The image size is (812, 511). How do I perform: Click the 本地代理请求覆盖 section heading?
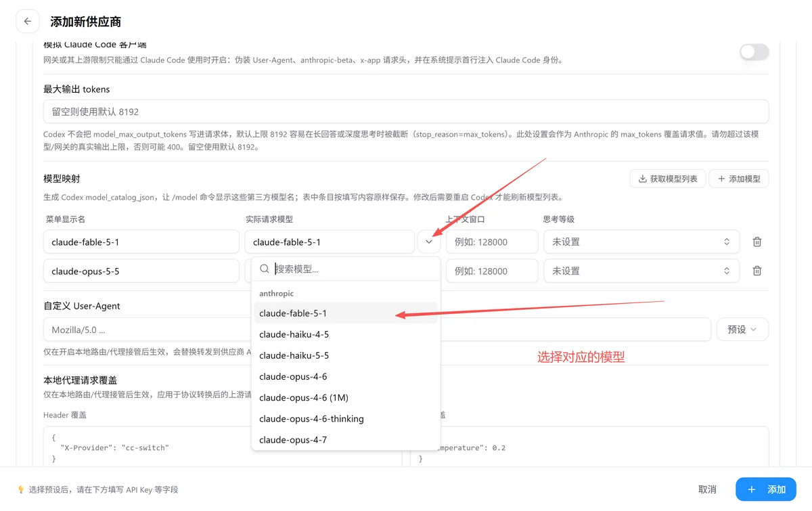pyautogui.click(x=80, y=380)
